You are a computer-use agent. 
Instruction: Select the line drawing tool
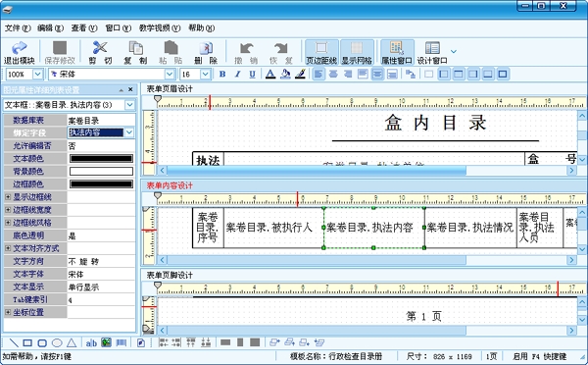click(14, 342)
